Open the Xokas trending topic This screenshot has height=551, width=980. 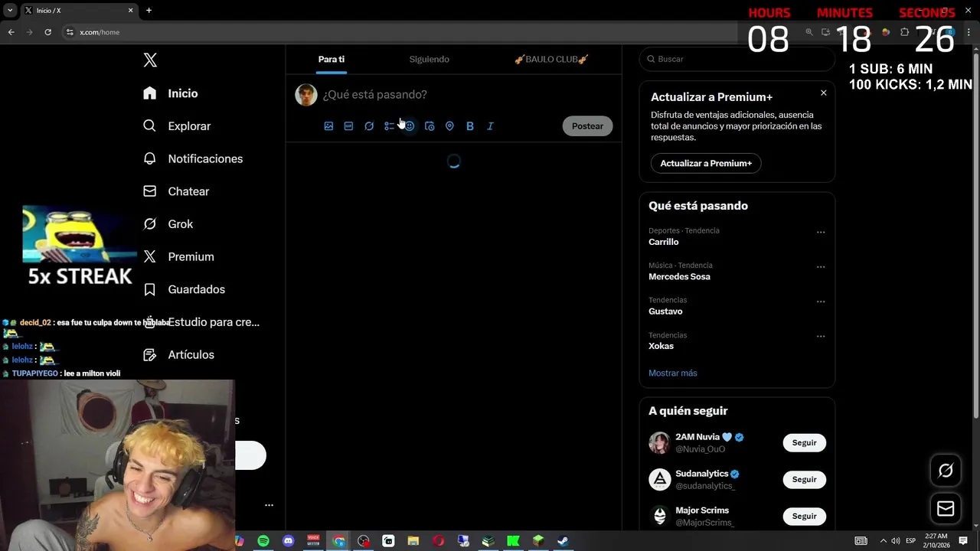(661, 346)
